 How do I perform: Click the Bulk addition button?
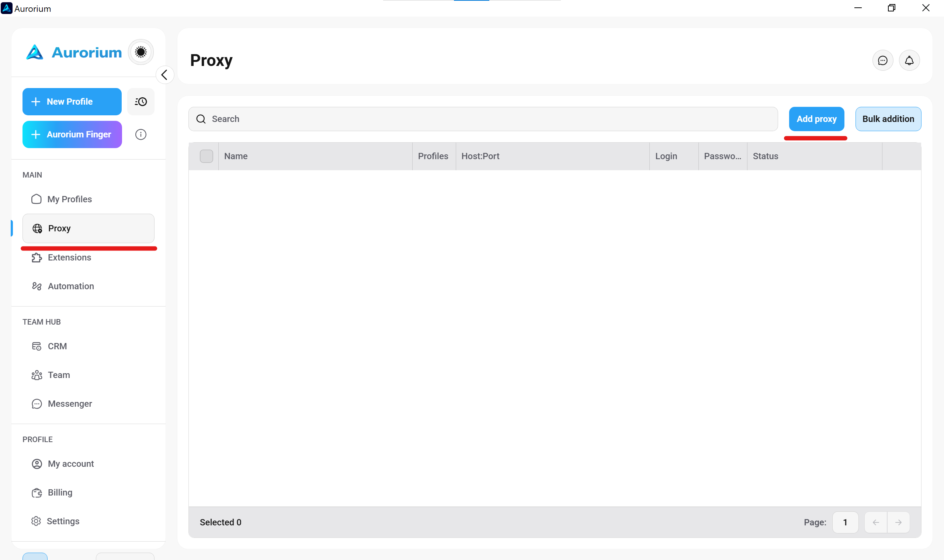click(x=888, y=119)
